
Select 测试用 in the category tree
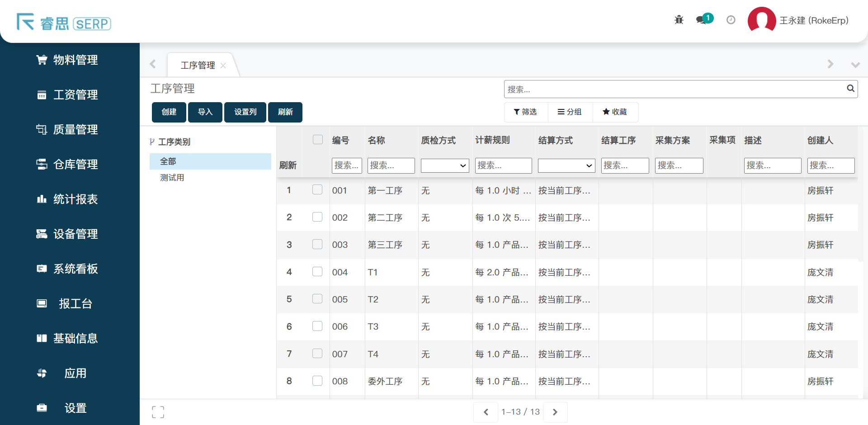point(172,178)
